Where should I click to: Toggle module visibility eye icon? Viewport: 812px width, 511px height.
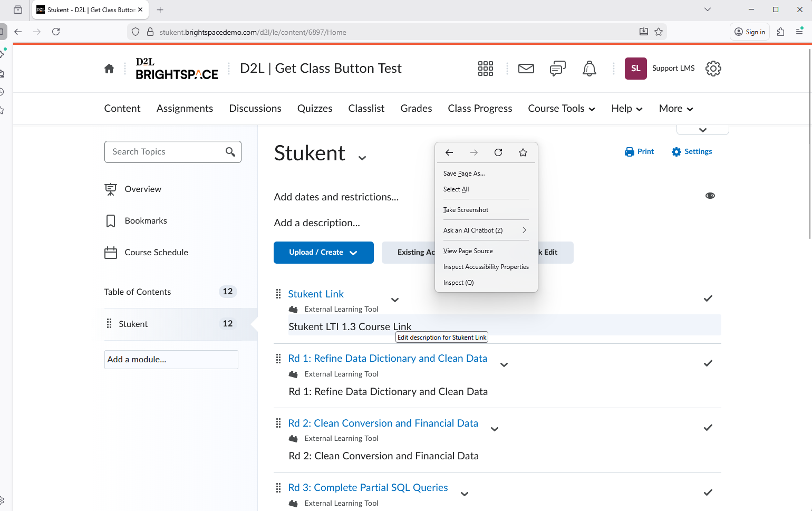710,196
